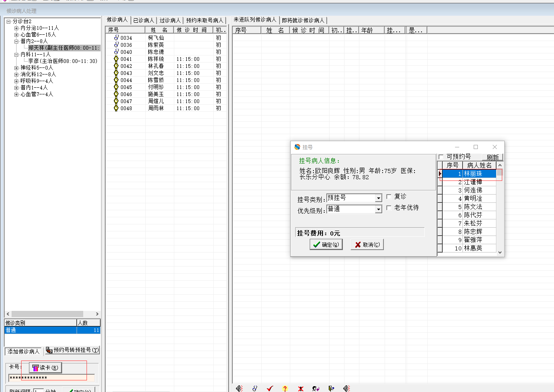Click the leftmost speaker icon in bottom toolbar

point(239,388)
